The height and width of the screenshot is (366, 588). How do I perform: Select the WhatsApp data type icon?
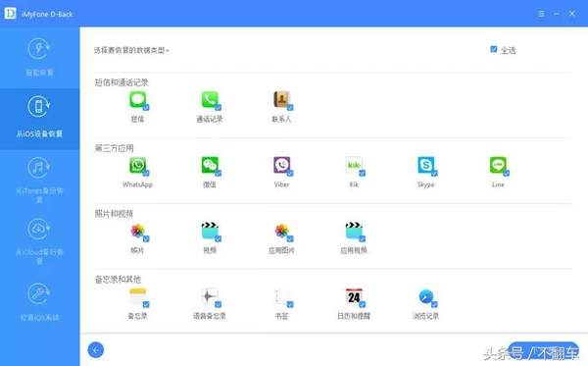coord(137,165)
